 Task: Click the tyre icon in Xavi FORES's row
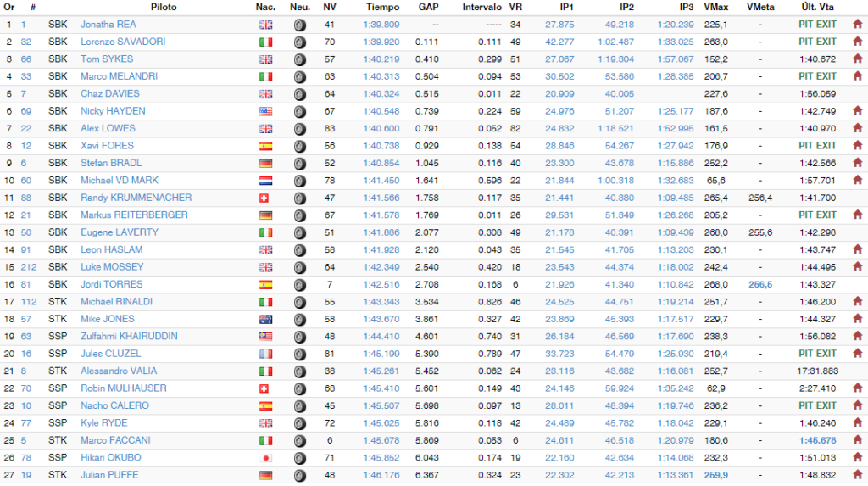click(299, 146)
